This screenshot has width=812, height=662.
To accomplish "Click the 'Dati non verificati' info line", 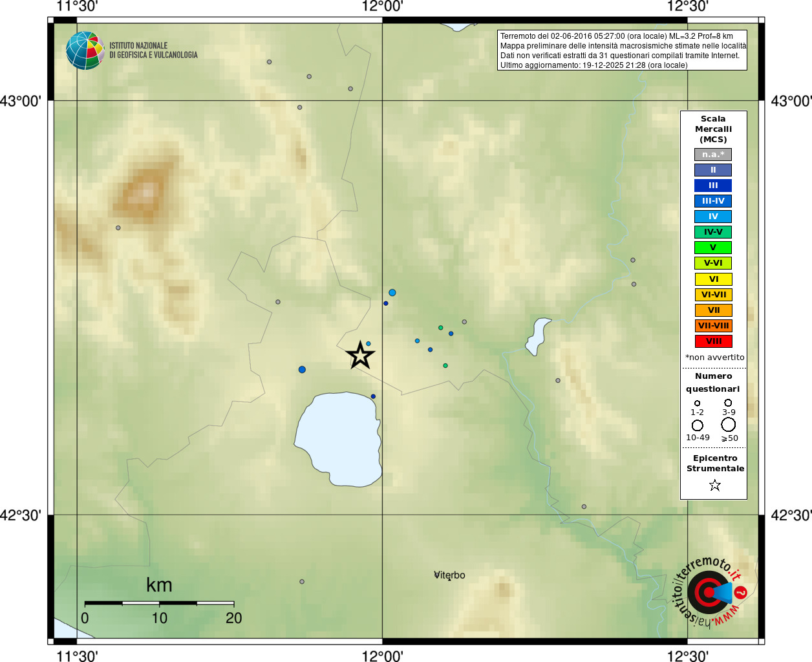I will 620,56.
